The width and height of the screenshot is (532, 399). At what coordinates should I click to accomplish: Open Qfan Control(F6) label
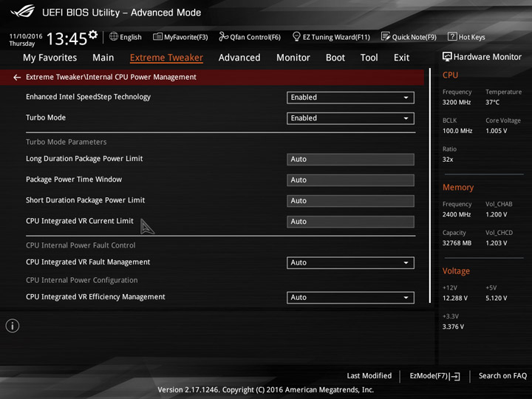tap(255, 37)
